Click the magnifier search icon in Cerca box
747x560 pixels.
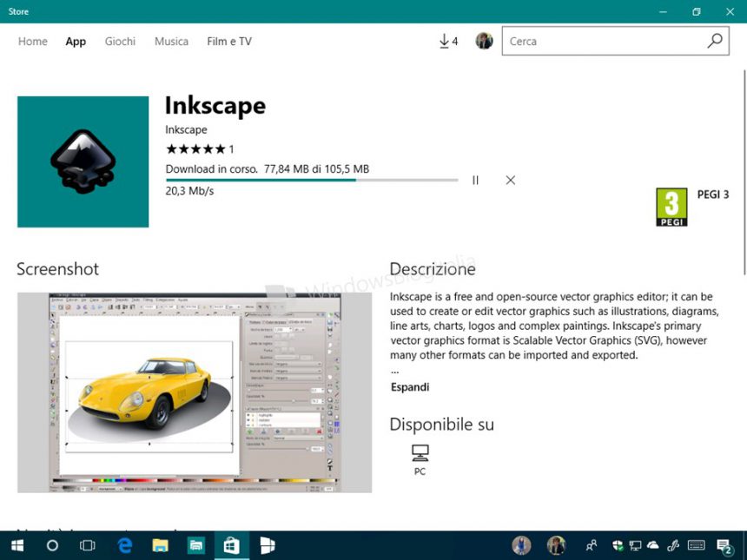715,41
